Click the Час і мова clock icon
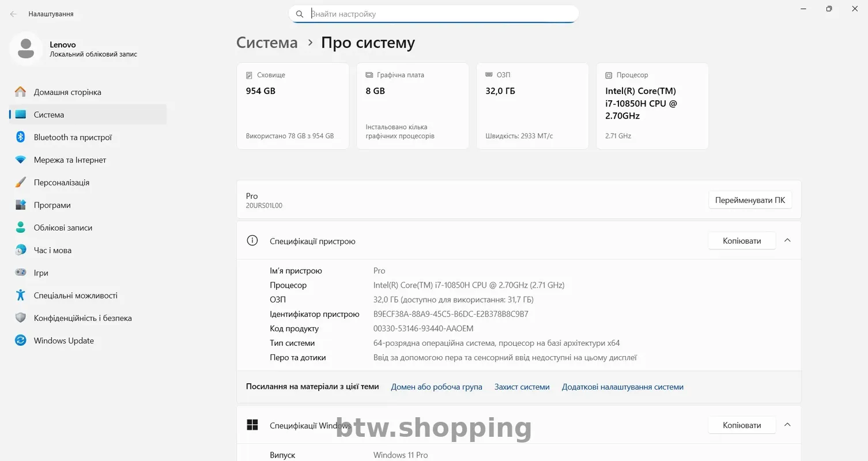Viewport: 868px width, 461px height. click(x=21, y=250)
